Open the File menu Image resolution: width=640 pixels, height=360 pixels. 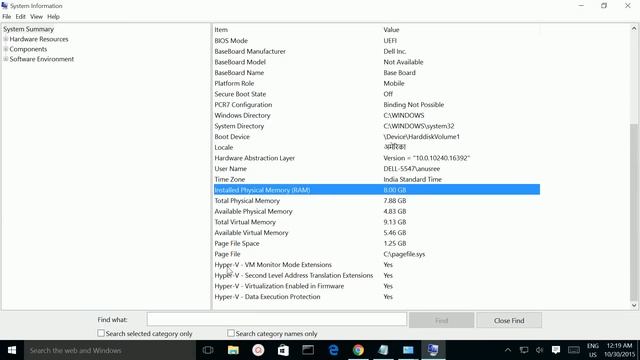point(7,17)
